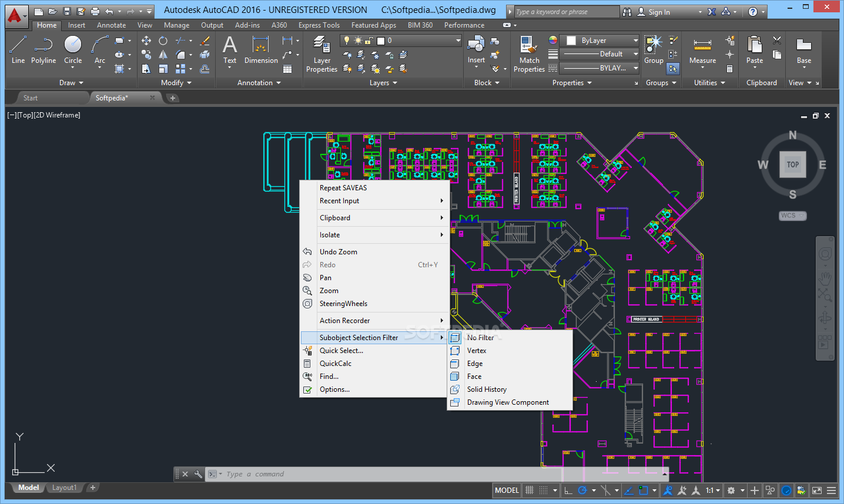Image resolution: width=844 pixels, height=504 pixels.
Task: Click the white ByLayer color swatch
Action: coord(571,41)
